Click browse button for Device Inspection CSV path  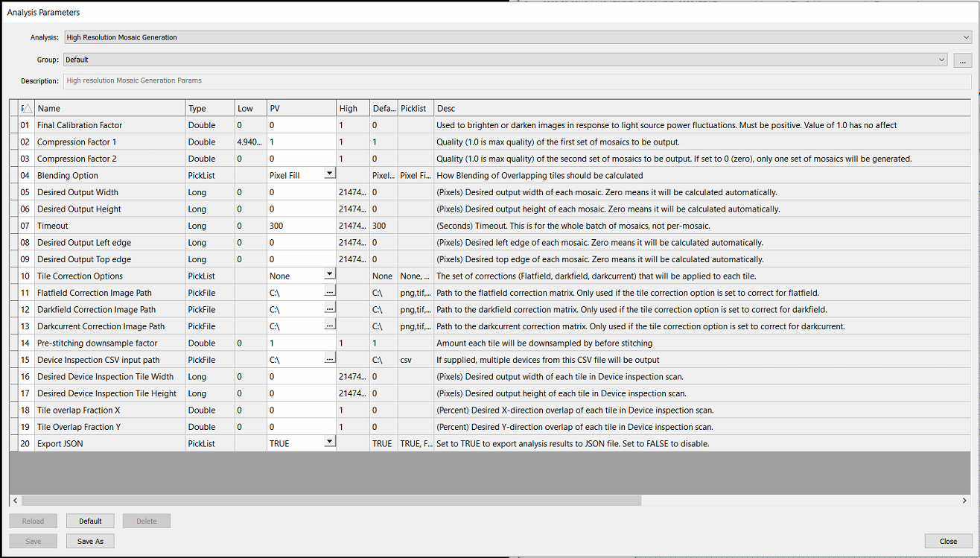pyautogui.click(x=329, y=360)
